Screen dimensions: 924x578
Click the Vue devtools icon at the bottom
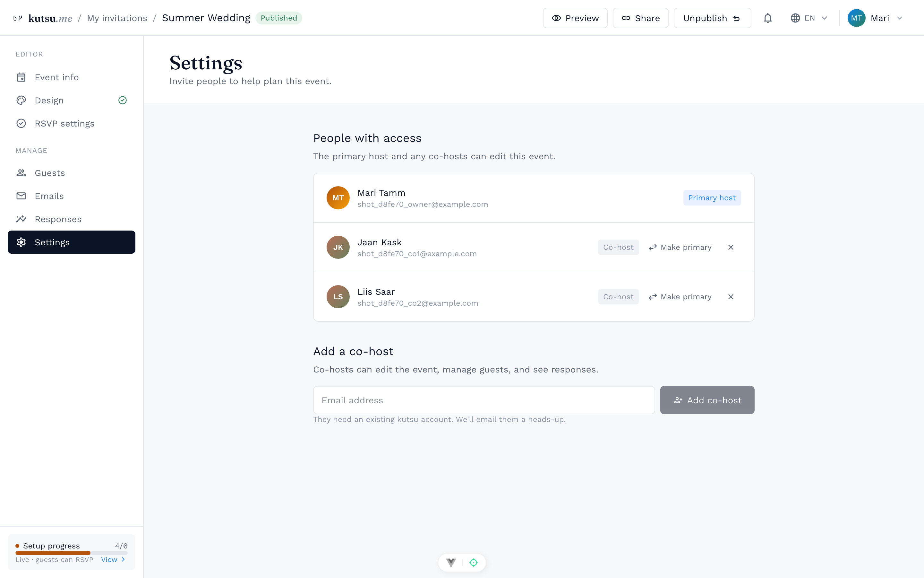pyautogui.click(x=451, y=562)
